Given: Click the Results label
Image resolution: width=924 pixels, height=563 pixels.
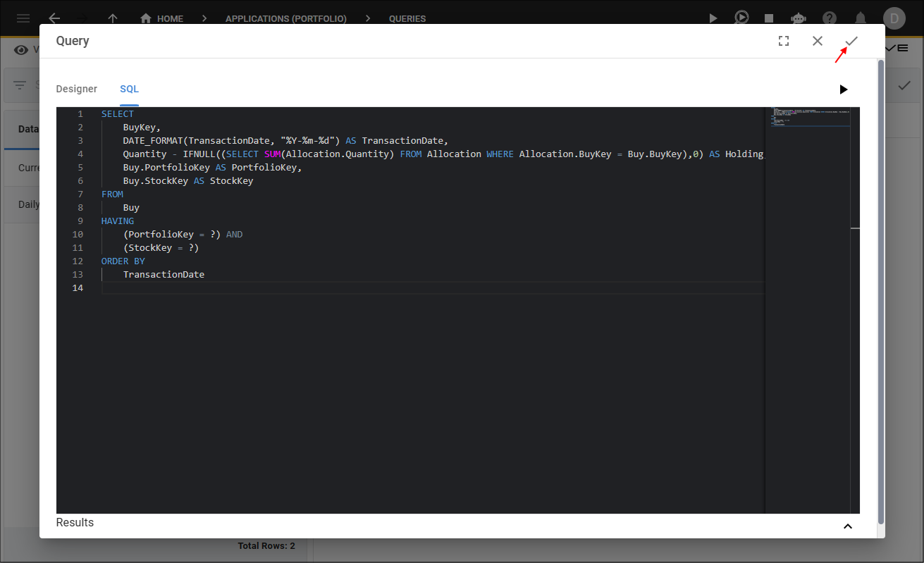Looking at the screenshot, I should click(x=75, y=522).
